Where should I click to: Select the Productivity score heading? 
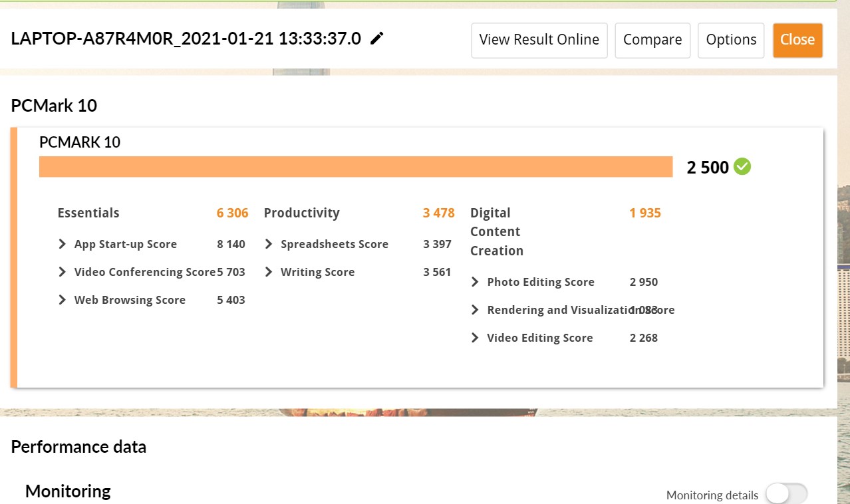pyautogui.click(x=301, y=213)
